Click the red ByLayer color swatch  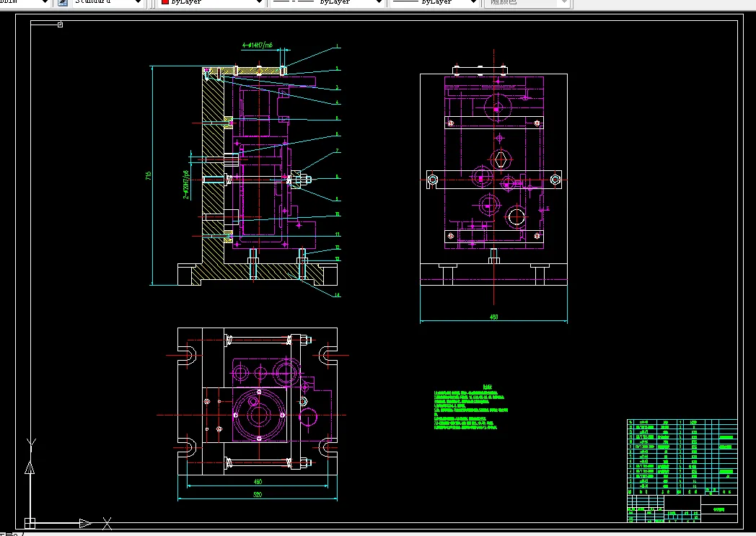point(165,2)
